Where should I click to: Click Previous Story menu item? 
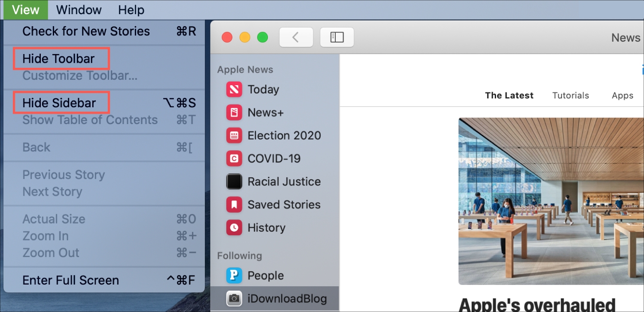104,175
